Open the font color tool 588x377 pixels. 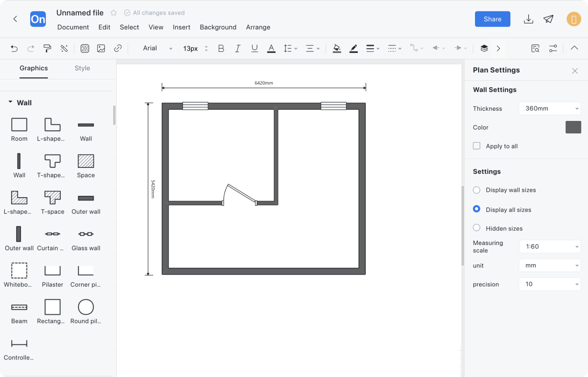pyautogui.click(x=271, y=48)
